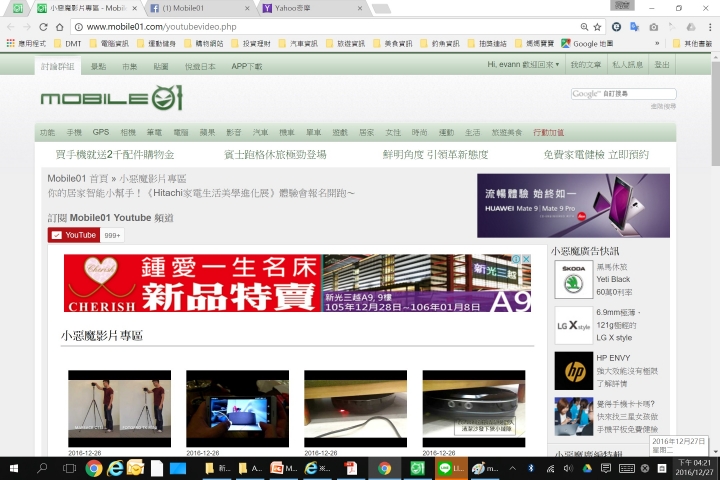Open the taskbar clock showing 下午 04:21
720x480 pixels.
pos(694,468)
